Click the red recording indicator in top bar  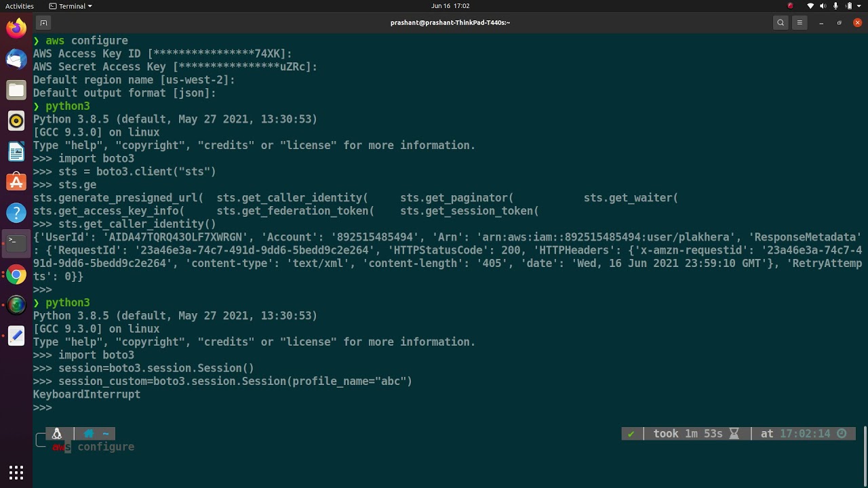[x=791, y=5]
